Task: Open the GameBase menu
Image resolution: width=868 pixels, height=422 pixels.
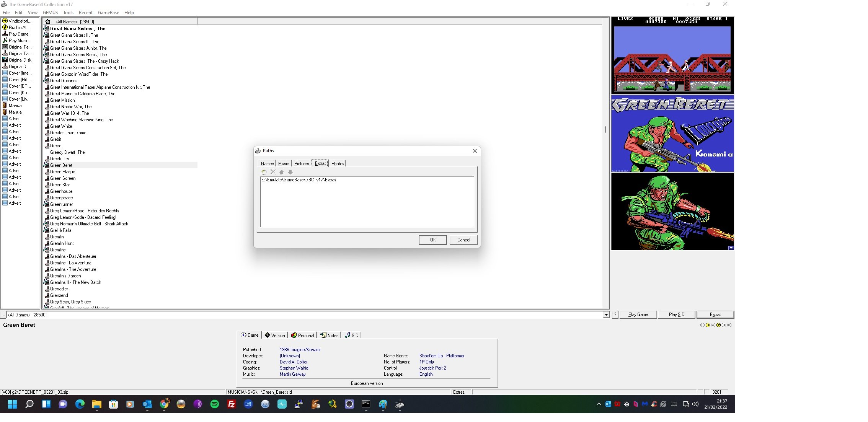Action: pos(108,13)
